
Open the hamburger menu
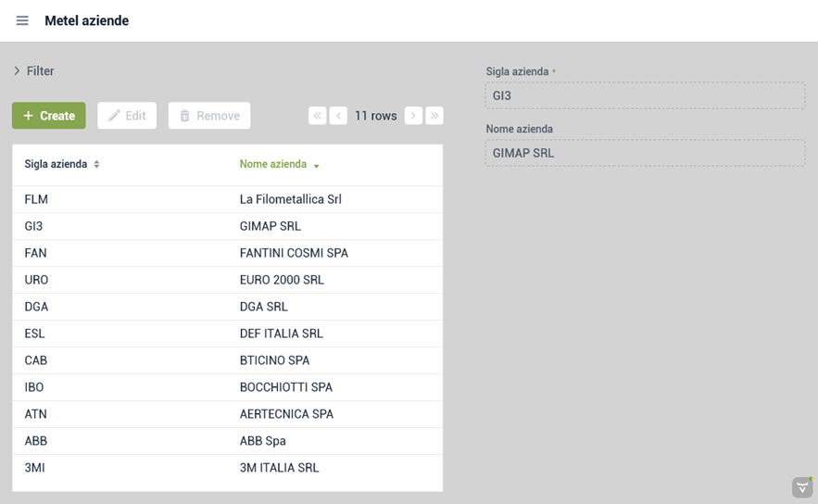point(22,20)
